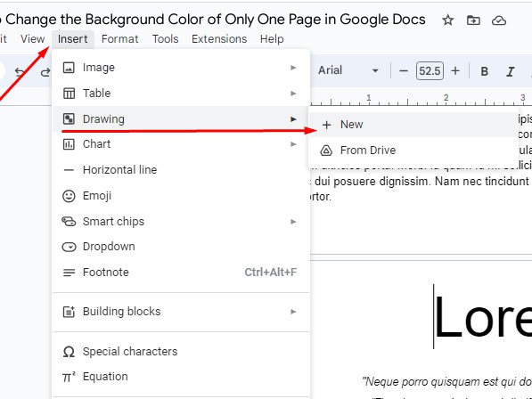The height and width of the screenshot is (399, 532).
Task: Click the redo arrow in the toolbar
Action: coord(45,72)
